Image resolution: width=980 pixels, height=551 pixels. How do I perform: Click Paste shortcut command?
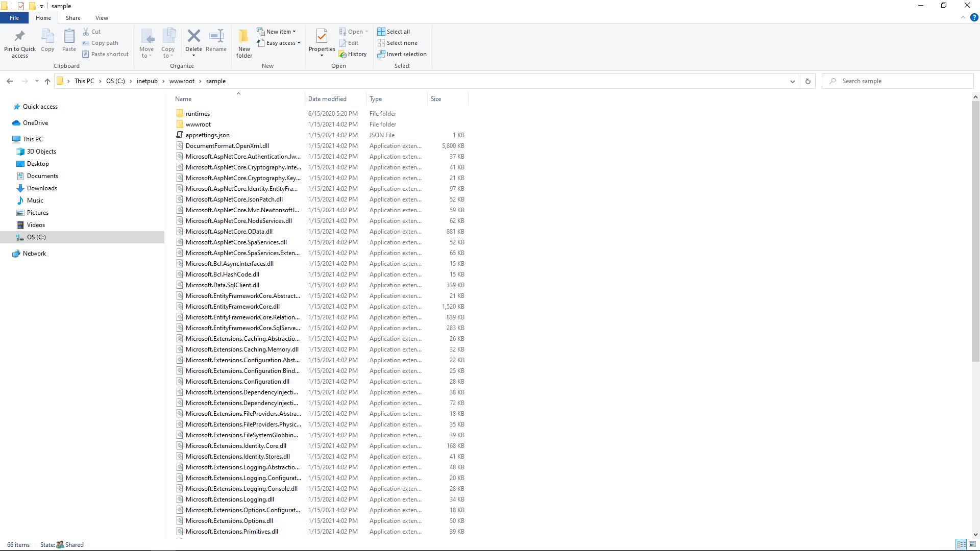click(x=105, y=54)
